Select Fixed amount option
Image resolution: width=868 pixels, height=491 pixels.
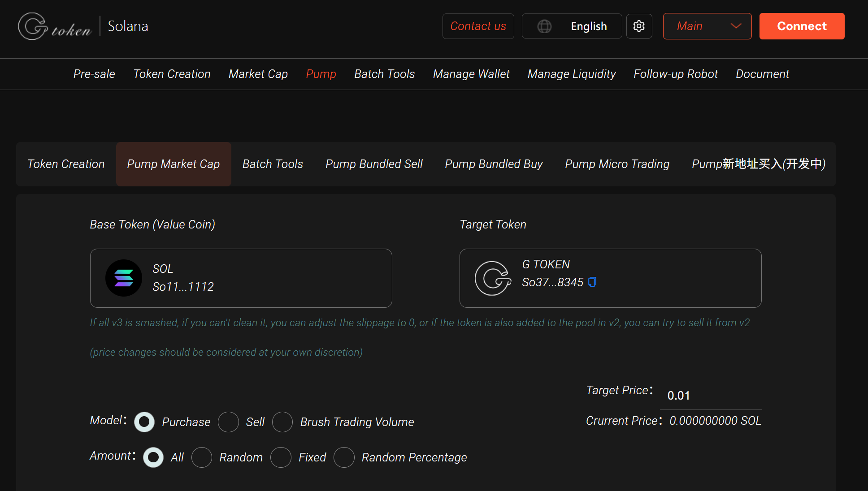pos(281,457)
